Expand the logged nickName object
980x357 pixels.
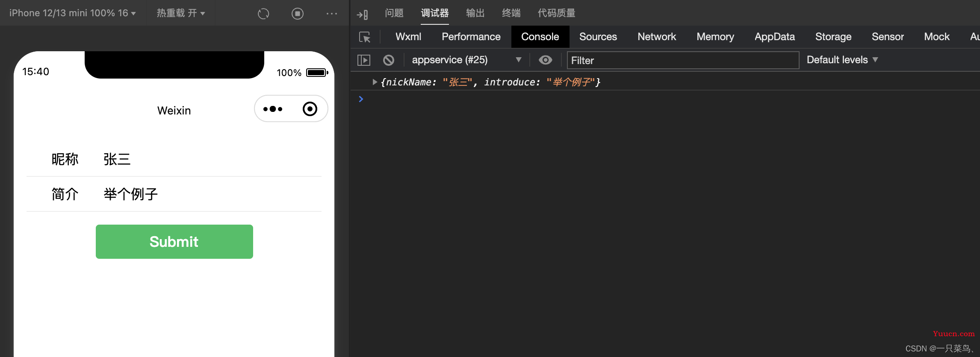tap(375, 82)
